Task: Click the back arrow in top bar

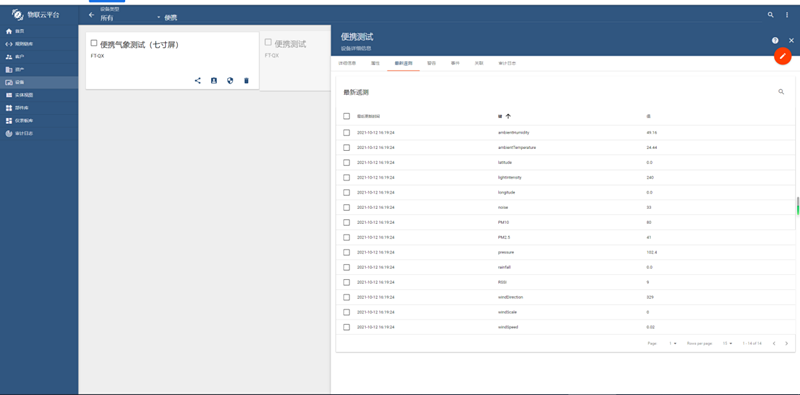Action: 91,15
